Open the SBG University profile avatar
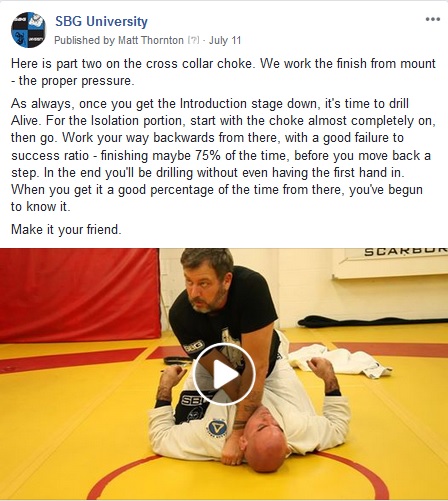Viewport: 448px width, 501px height. 28,30
